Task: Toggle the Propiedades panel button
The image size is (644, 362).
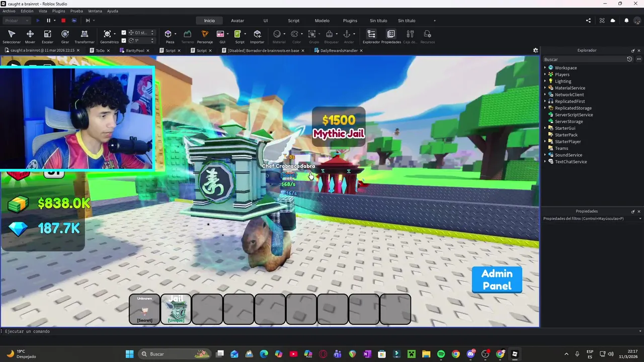Action: pyautogui.click(x=391, y=36)
